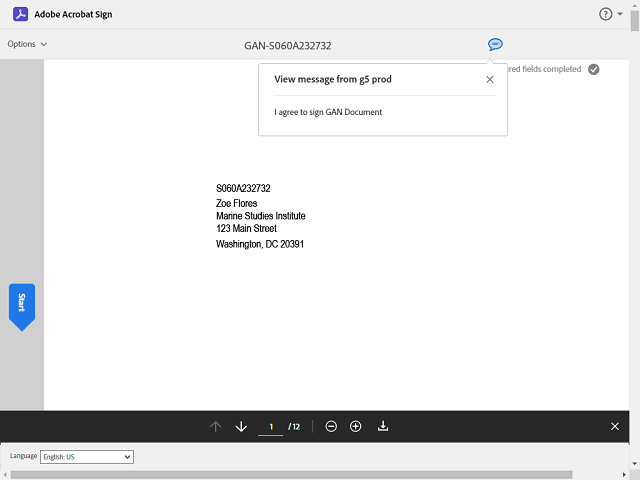Click the 'View message from g5 prod' heading
Image resolution: width=640 pixels, height=480 pixels.
coord(333,79)
